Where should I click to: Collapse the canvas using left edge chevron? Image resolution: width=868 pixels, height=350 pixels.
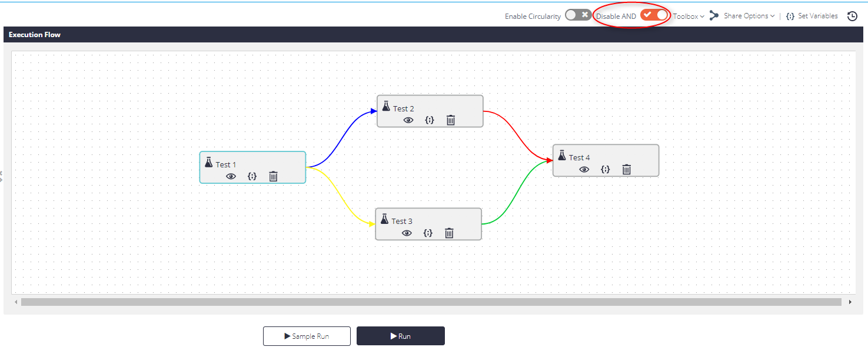pos(2,176)
